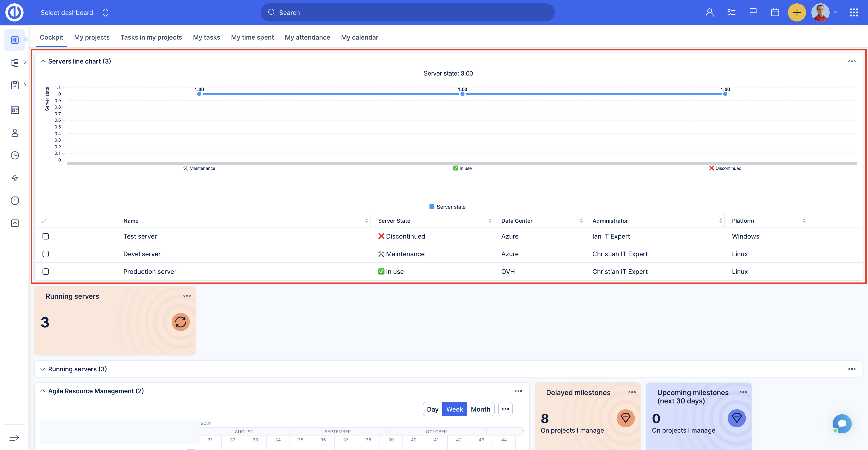Click into the Search field
This screenshot has width=868, height=450.
[x=408, y=13]
